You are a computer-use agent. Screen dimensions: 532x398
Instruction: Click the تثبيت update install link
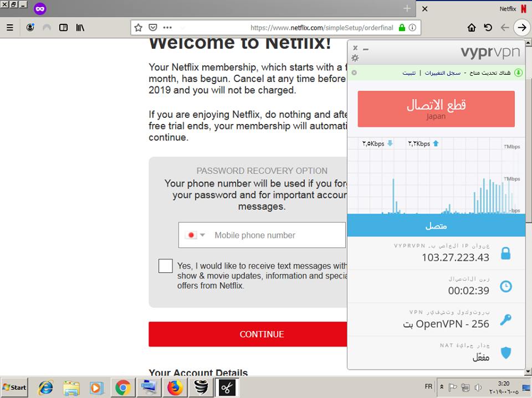[x=408, y=73]
